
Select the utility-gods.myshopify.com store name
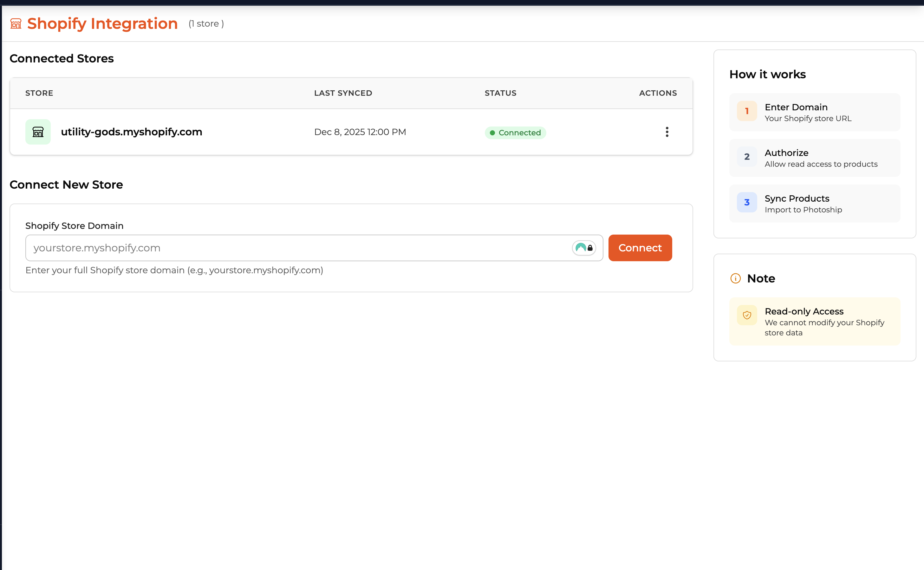click(x=132, y=132)
